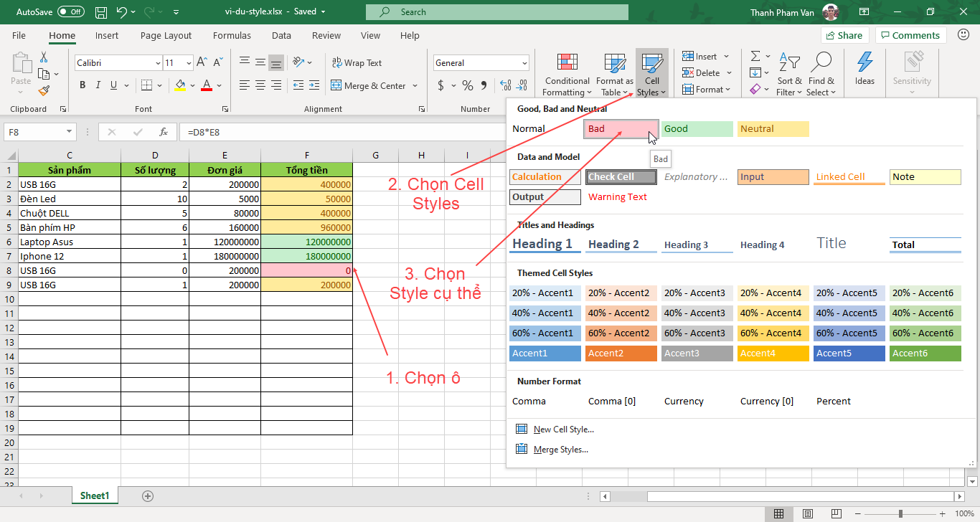Click the zoom slider handle
Image resolution: width=980 pixels, height=522 pixels.
click(x=900, y=513)
